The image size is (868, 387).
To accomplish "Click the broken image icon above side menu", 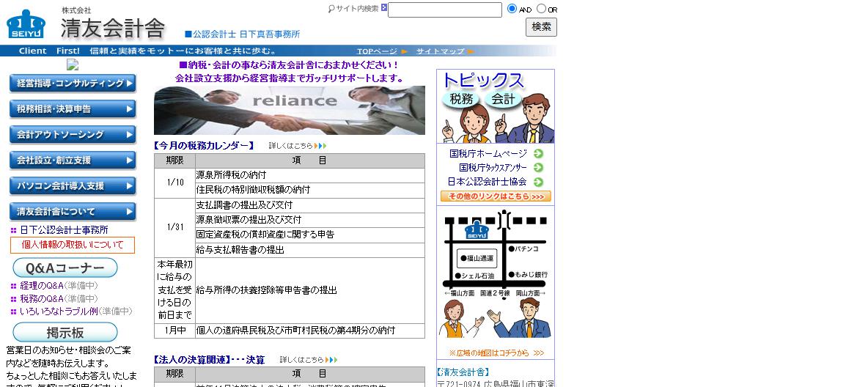I will tap(73, 64).
